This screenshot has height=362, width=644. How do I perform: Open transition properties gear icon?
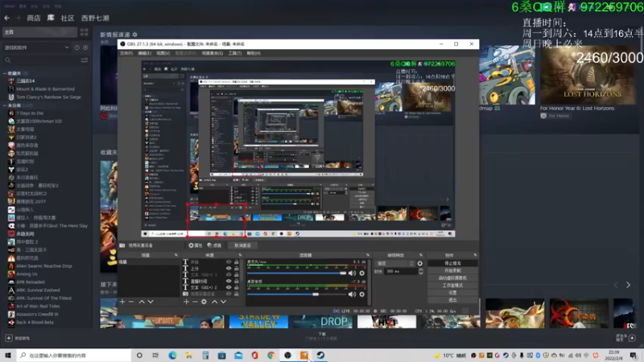tap(419, 264)
